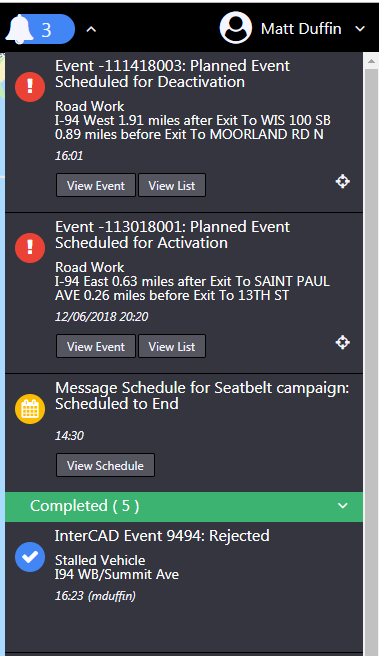This screenshot has height=656, width=379.
Task: Locate Event -113018001 on map with crosshair icon
Action: click(343, 342)
